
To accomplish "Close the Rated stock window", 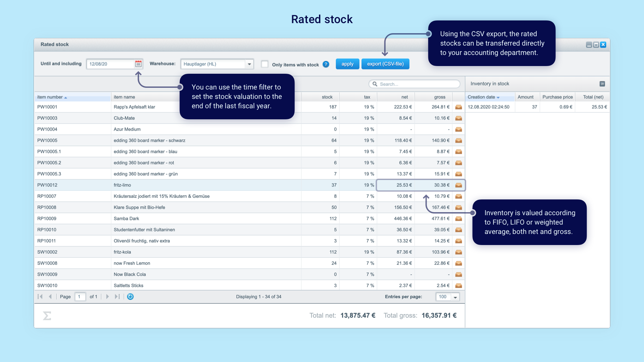I will (x=603, y=45).
